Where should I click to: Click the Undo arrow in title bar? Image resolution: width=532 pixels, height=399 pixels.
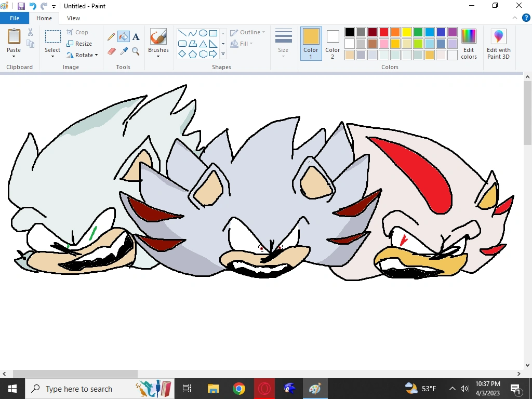click(x=33, y=6)
